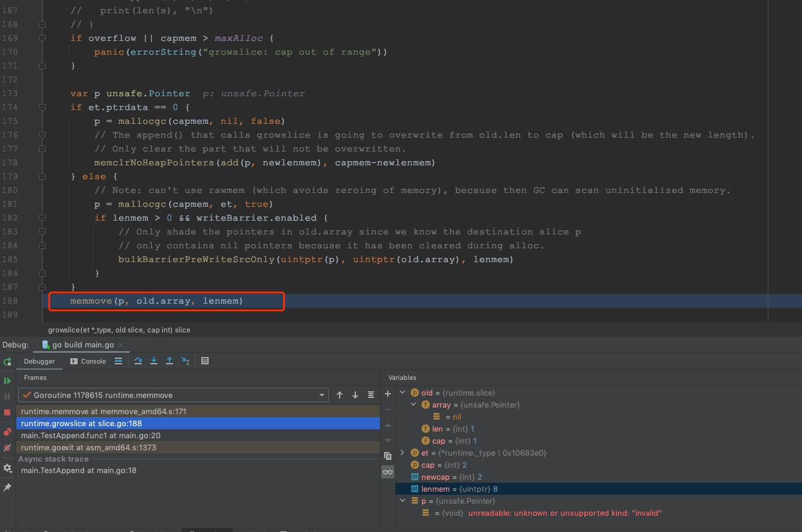Switch to the Console tab
This screenshot has width=802, height=532.
[88, 361]
